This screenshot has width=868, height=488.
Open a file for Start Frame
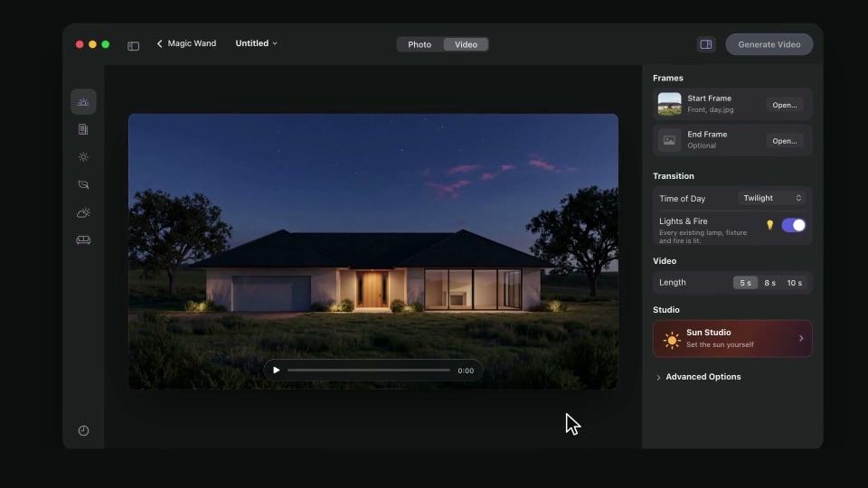(785, 105)
